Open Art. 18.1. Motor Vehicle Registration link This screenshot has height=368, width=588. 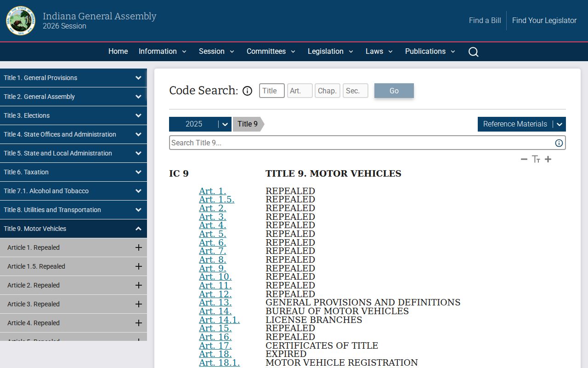tap(220, 363)
